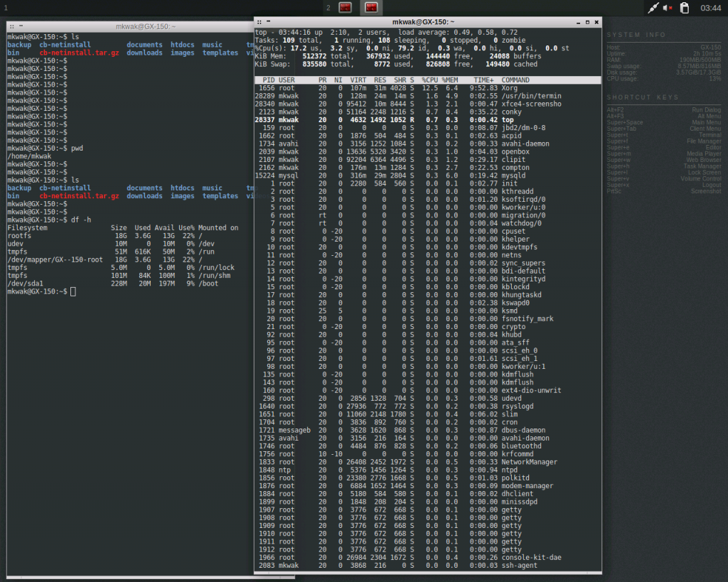
Task: Click the "/home/mkwak" output line
Action: point(29,156)
